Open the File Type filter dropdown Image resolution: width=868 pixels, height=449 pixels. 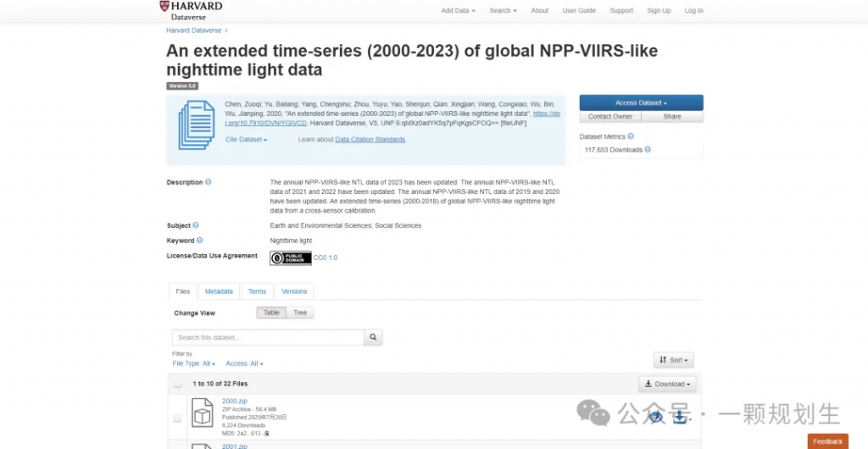194,363
